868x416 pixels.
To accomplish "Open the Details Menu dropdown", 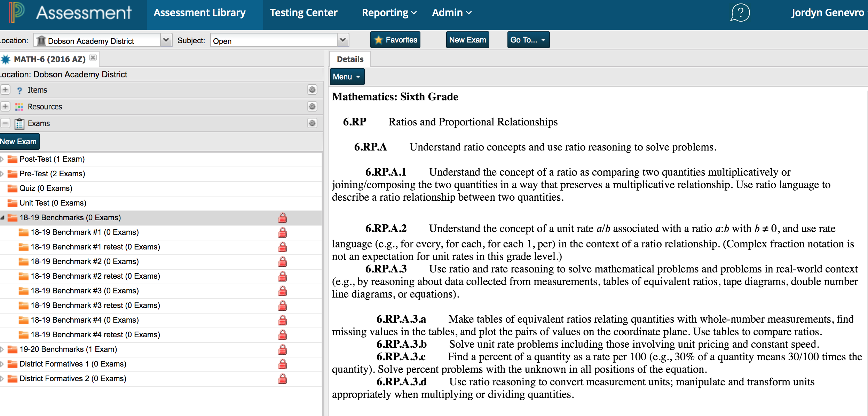I will [347, 77].
